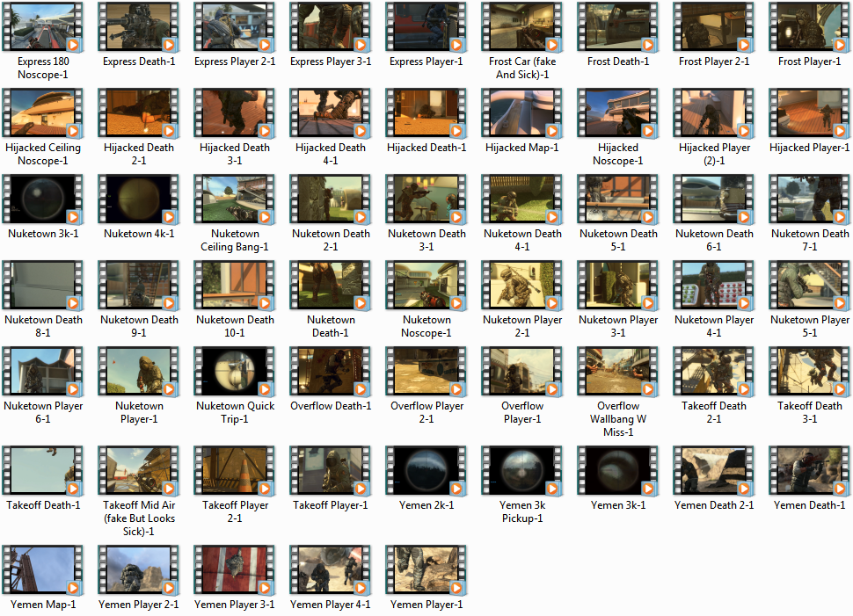
Task: Select the Yemen Player 2-1 thumbnail
Action: [x=139, y=569]
